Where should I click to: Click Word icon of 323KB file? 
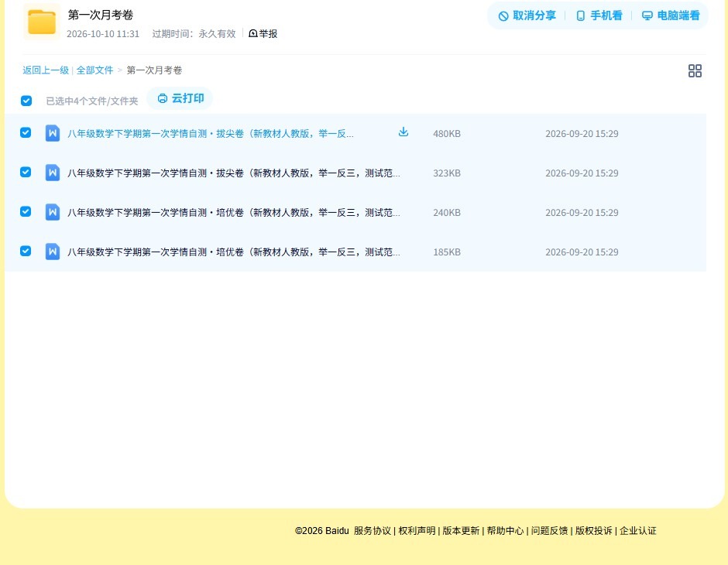coord(53,173)
